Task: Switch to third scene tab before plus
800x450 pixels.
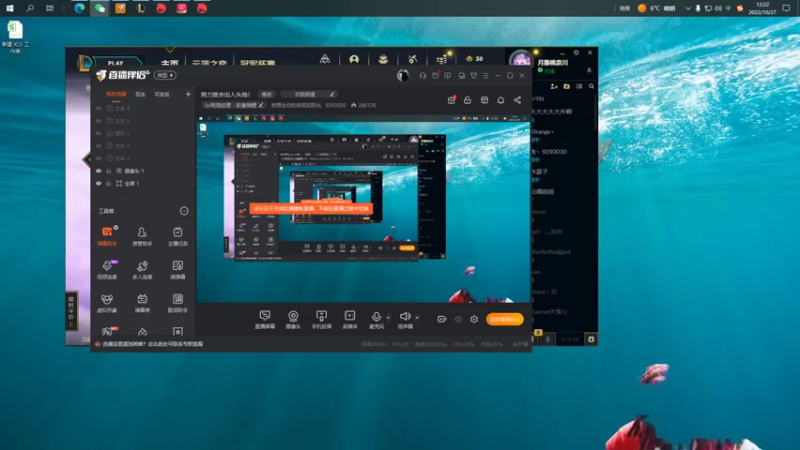Action: 162,94
